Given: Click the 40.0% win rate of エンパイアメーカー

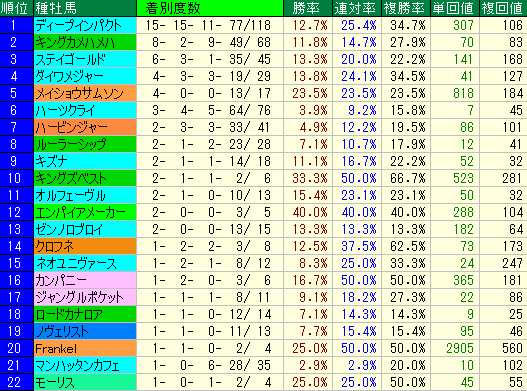Looking at the screenshot, I should 308,212.
